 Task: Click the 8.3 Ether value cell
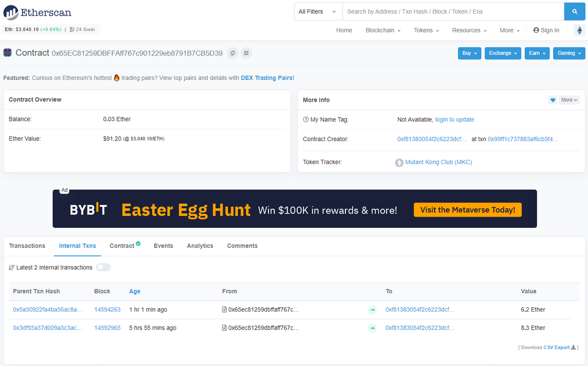click(533, 328)
